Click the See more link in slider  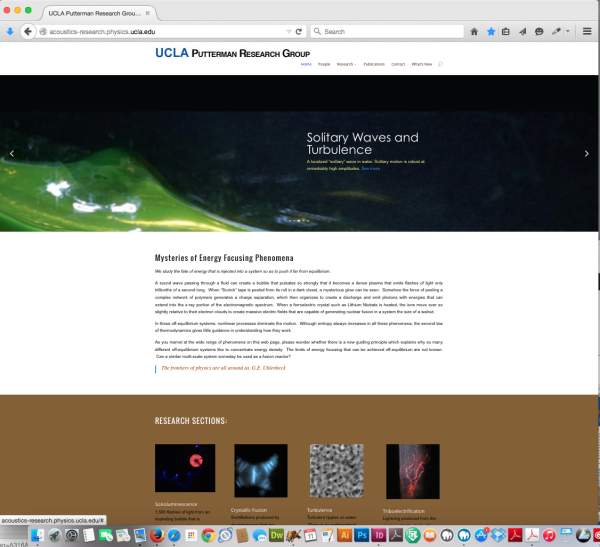click(370, 168)
